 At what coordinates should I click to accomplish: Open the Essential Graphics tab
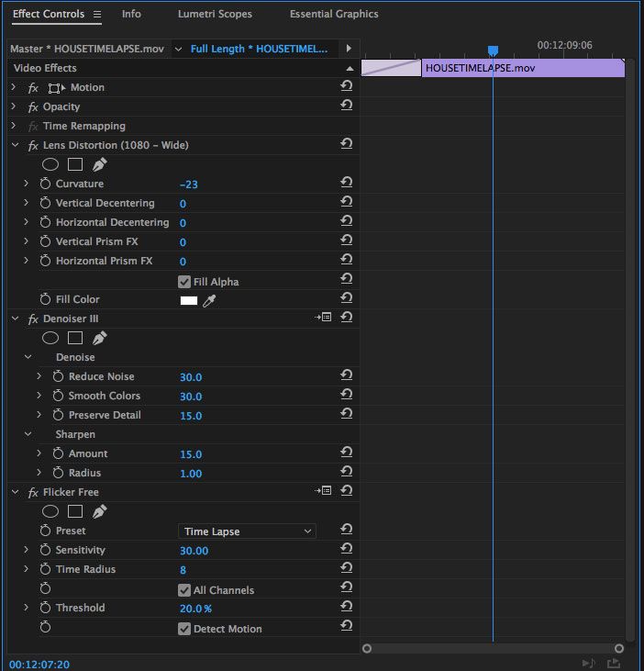tap(334, 14)
